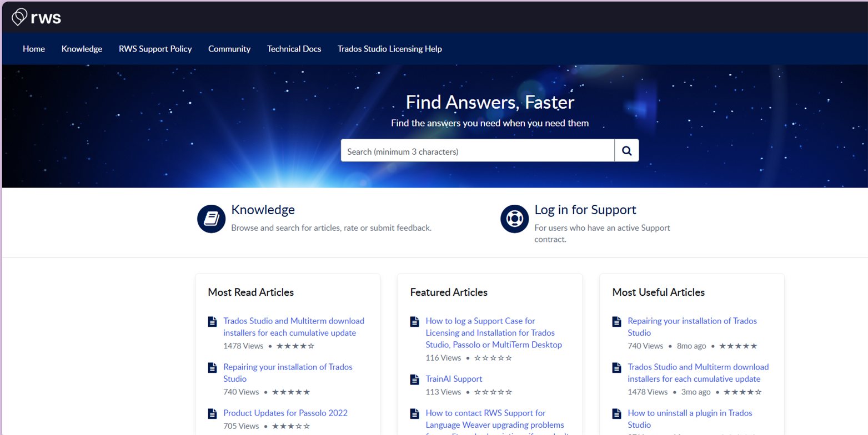The height and width of the screenshot is (435, 868).
Task: Open Technical Docs from navigation bar
Action: click(x=294, y=49)
